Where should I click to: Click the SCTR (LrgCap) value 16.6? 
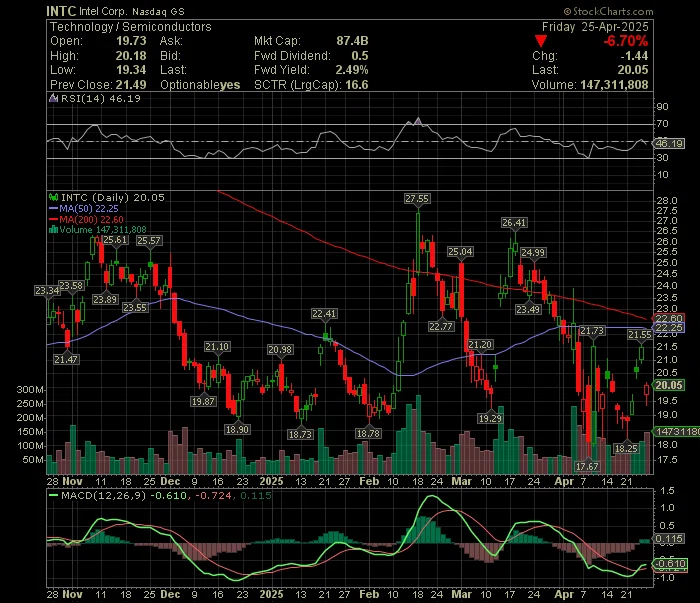tap(357, 85)
